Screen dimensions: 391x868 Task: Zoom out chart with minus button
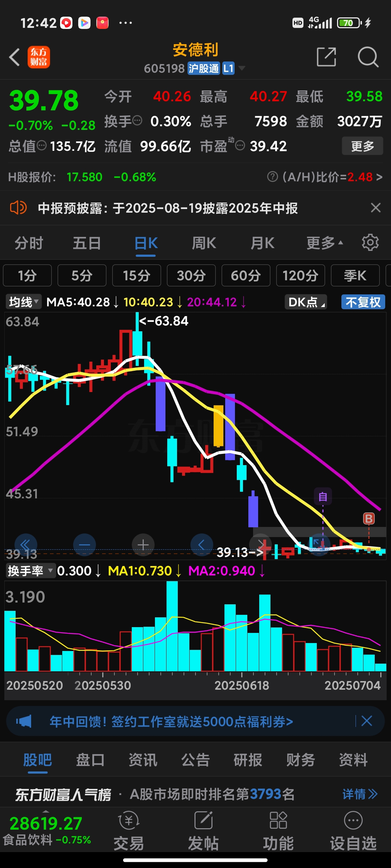pyautogui.click(x=84, y=545)
